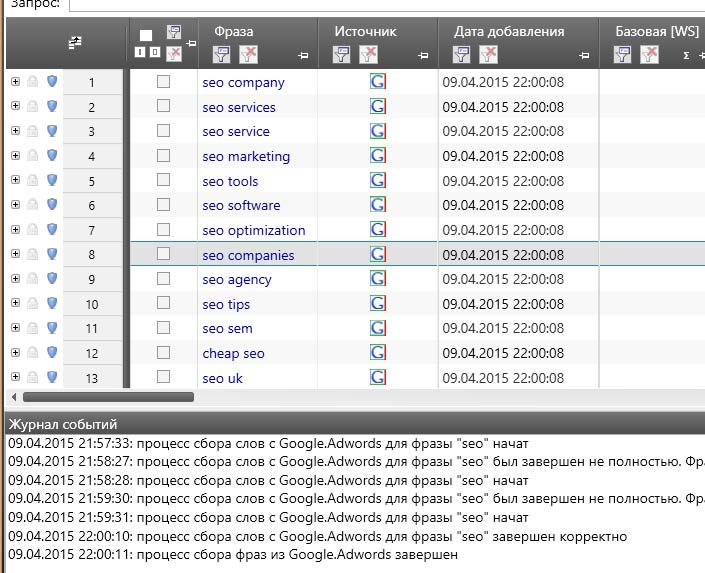This screenshot has height=573, width=705.
Task: Open the seo optimization phrase
Action: coord(253,230)
